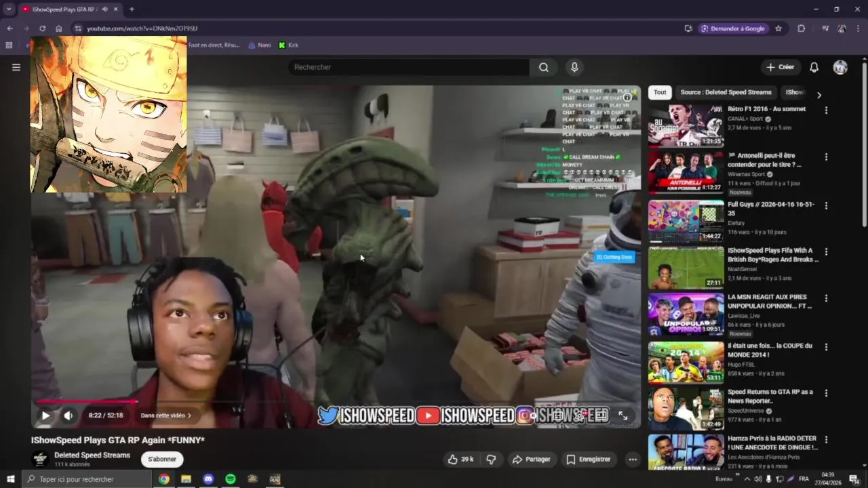Open 'LA MSN REAGIT AUX PIRES' video title
Image resolution: width=868 pixels, height=488 pixels.
[x=770, y=302]
